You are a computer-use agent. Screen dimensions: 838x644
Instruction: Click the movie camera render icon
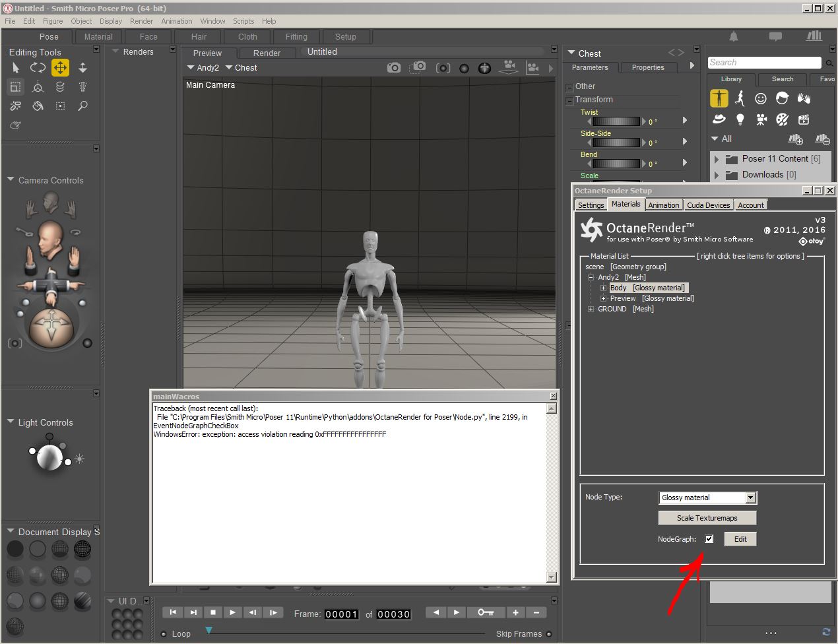(509, 67)
